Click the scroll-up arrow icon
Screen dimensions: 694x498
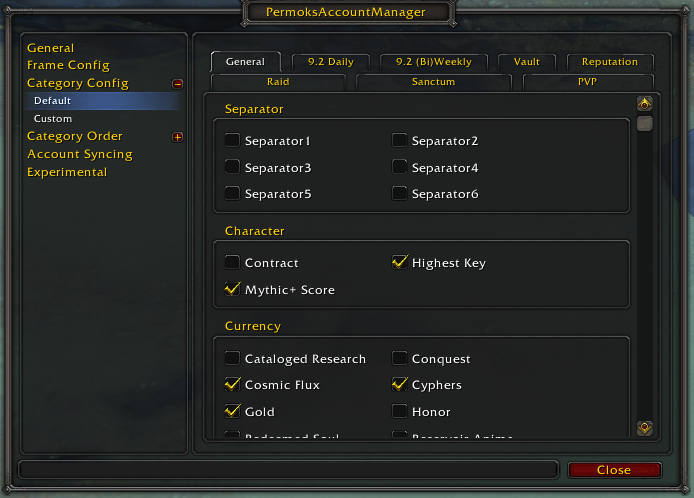(x=644, y=104)
